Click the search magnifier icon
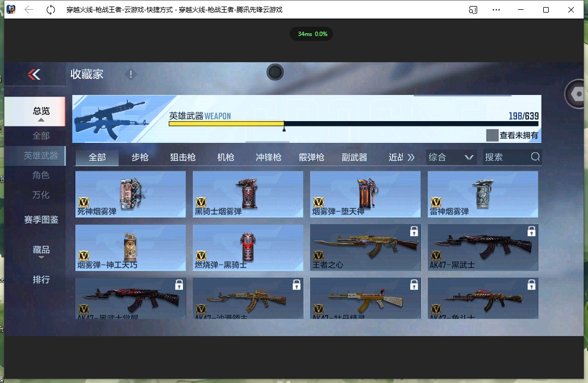This screenshot has width=588, height=383. coord(535,157)
